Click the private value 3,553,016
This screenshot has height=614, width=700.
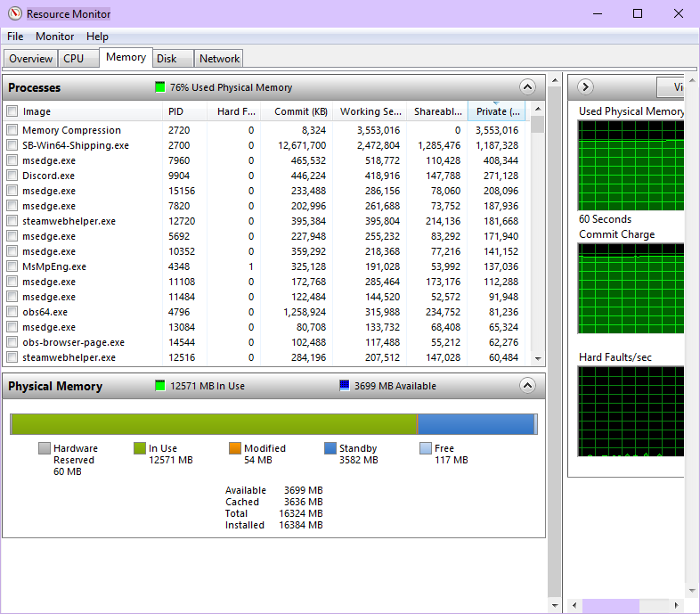coord(496,130)
